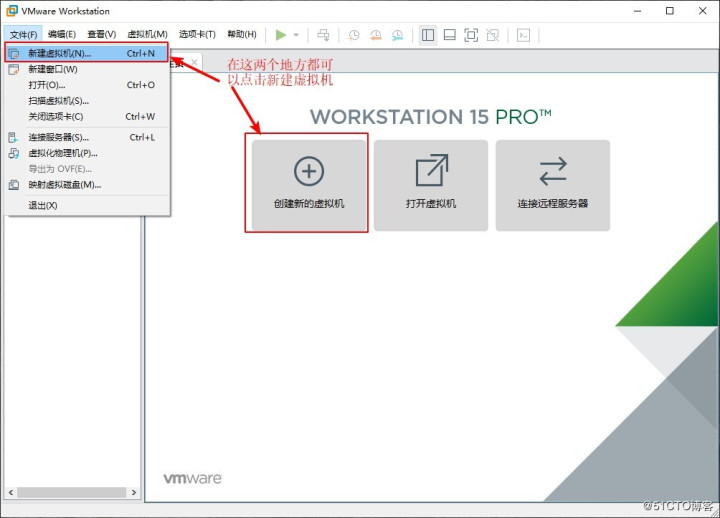
Task: Open the 选项卡(T) menu
Action: pos(197,34)
